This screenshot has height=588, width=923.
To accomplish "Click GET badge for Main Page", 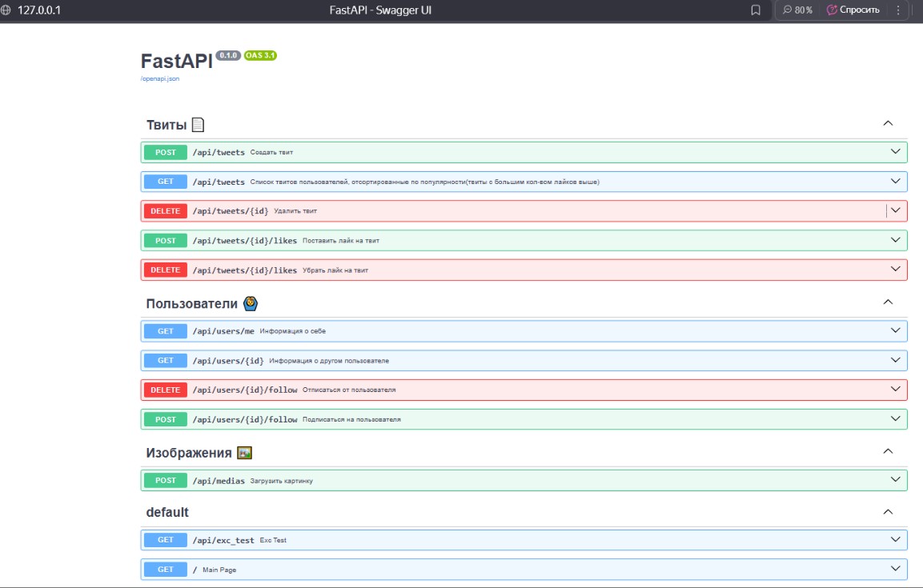I will pyautogui.click(x=166, y=569).
